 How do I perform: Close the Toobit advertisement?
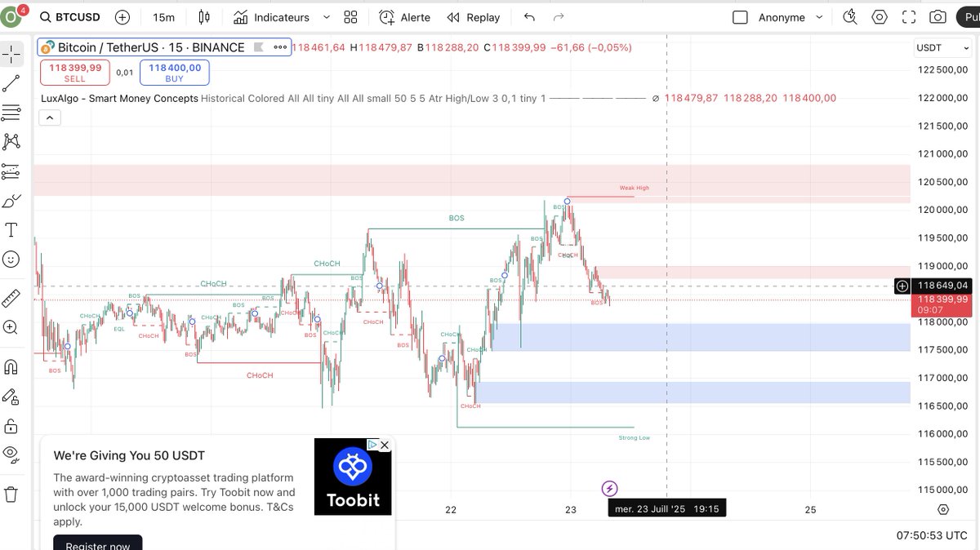click(385, 445)
